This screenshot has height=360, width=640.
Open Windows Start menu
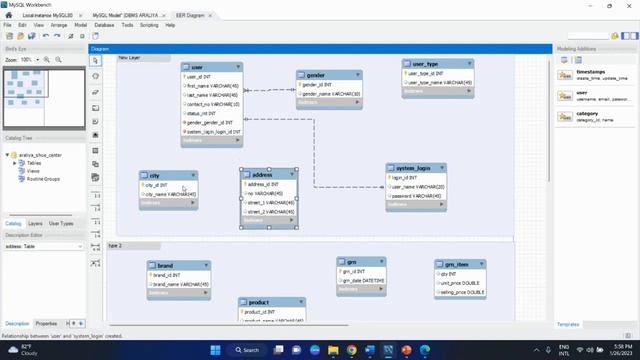(x=215, y=350)
